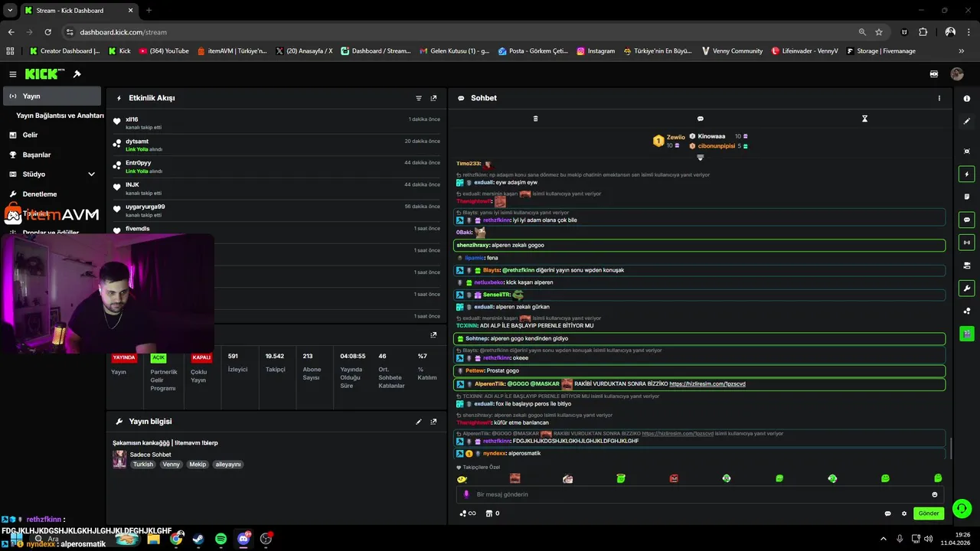Click the Turkish tag chip

coord(143,465)
